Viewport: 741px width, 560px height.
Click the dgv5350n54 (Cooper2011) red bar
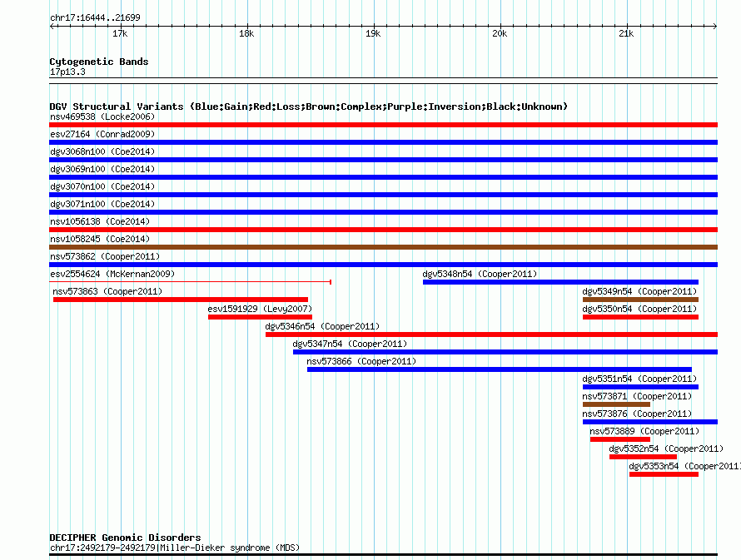coord(640,317)
